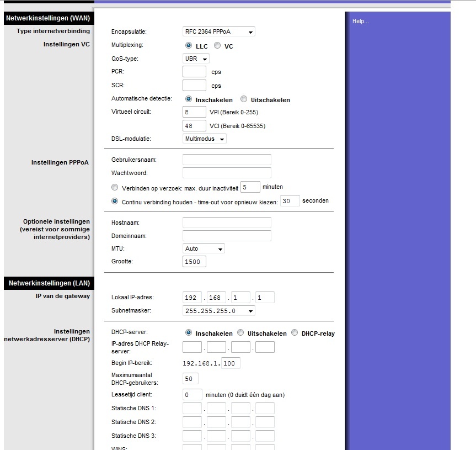Click the SCR input field
The image size is (476, 450).
194,86
